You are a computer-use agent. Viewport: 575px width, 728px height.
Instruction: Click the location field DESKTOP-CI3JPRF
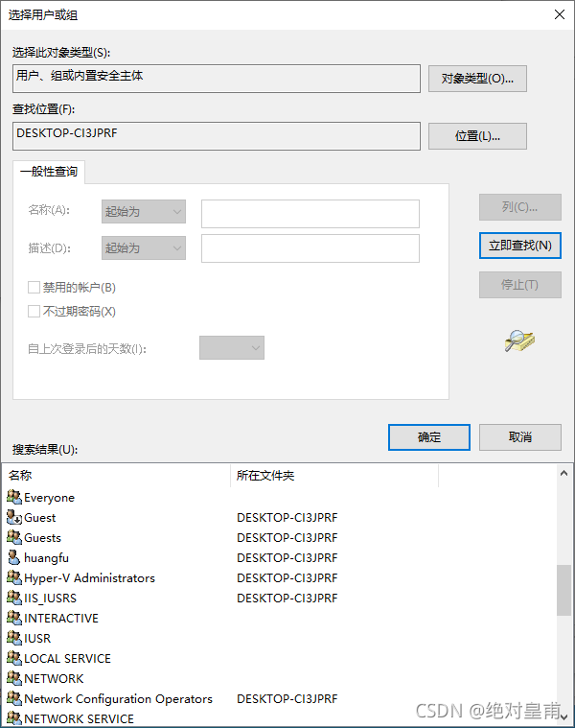coord(217,136)
